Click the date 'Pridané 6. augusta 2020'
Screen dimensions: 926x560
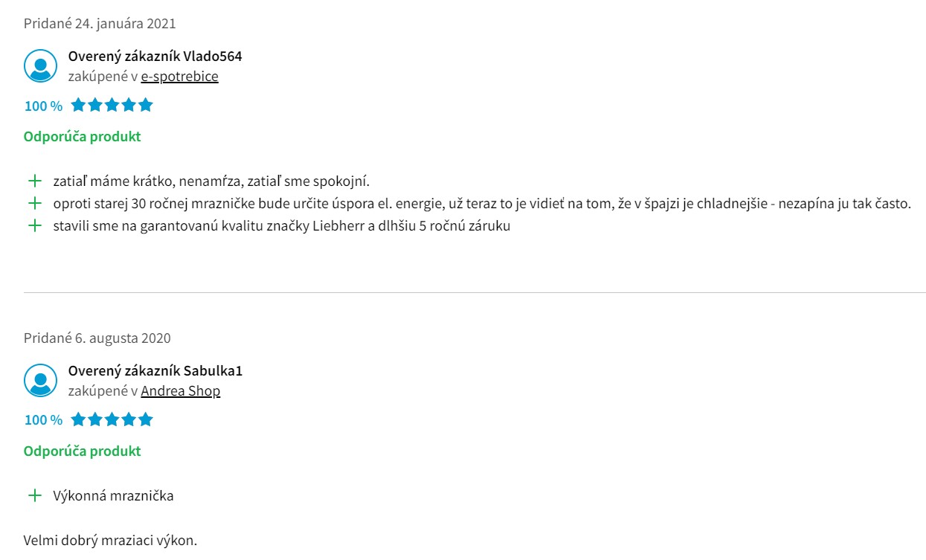tap(97, 338)
